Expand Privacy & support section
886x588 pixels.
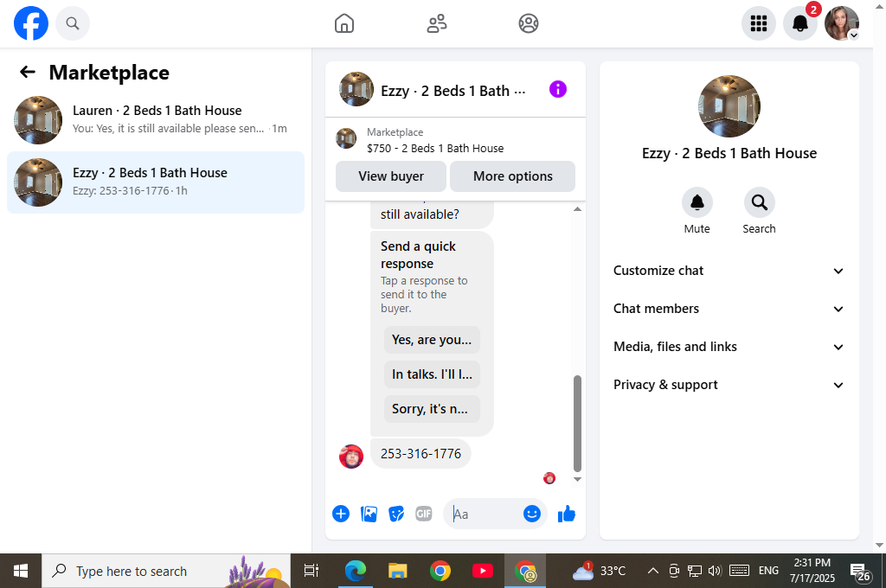point(729,385)
